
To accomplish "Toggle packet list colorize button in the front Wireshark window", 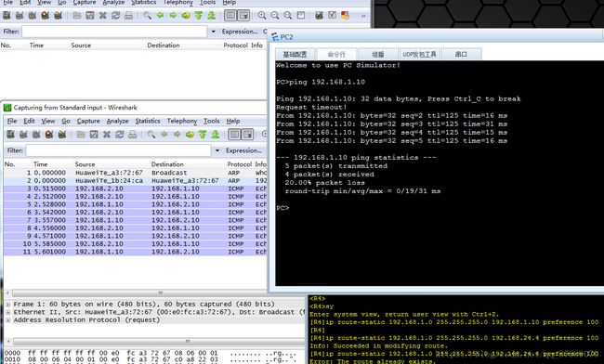I will click(234, 135).
